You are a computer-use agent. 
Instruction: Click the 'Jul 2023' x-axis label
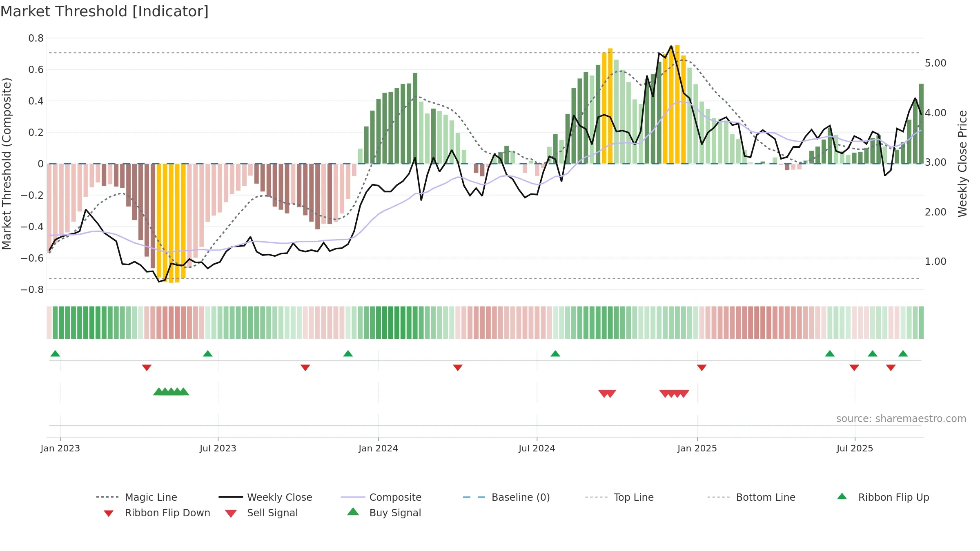click(x=218, y=449)
